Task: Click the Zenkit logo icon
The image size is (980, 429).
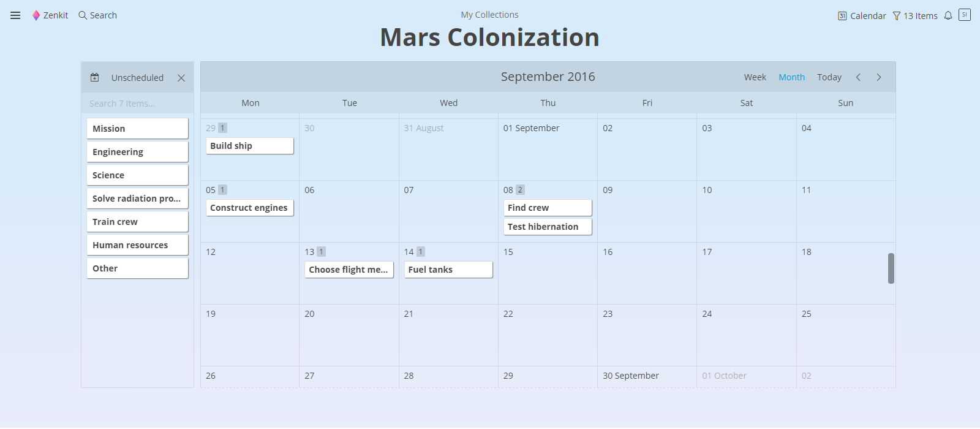Action: (36, 15)
